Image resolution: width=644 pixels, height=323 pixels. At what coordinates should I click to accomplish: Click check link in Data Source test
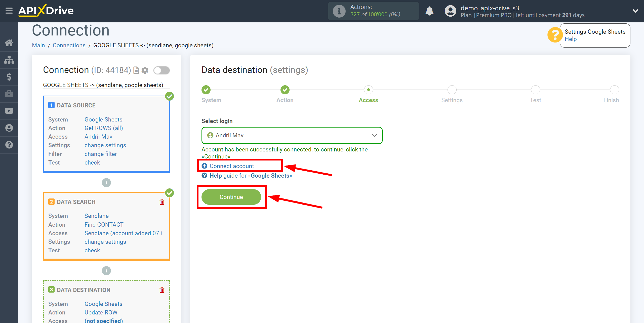(92, 163)
